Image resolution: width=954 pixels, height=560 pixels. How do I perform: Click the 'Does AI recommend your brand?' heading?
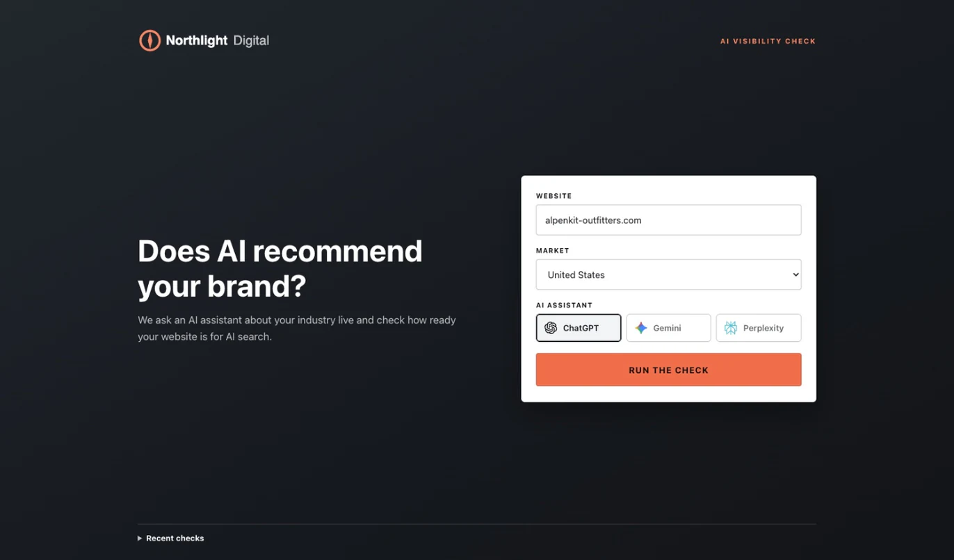(x=280, y=268)
